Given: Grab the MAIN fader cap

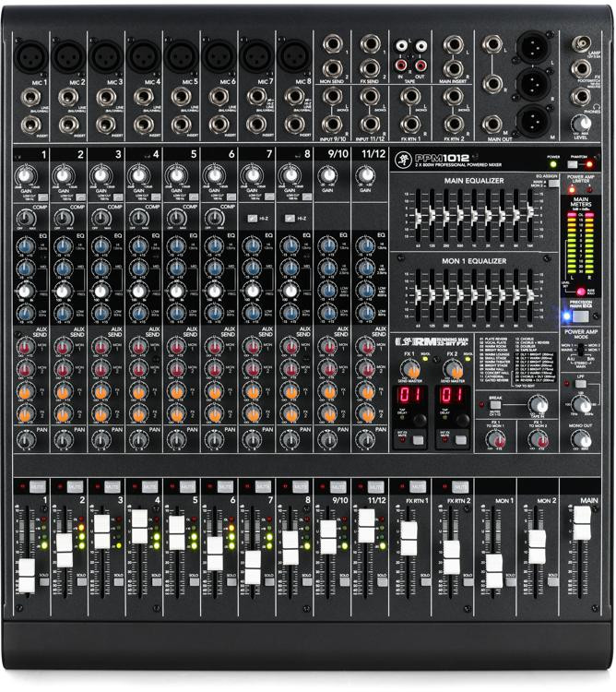Looking at the screenshot, I should [582, 523].
